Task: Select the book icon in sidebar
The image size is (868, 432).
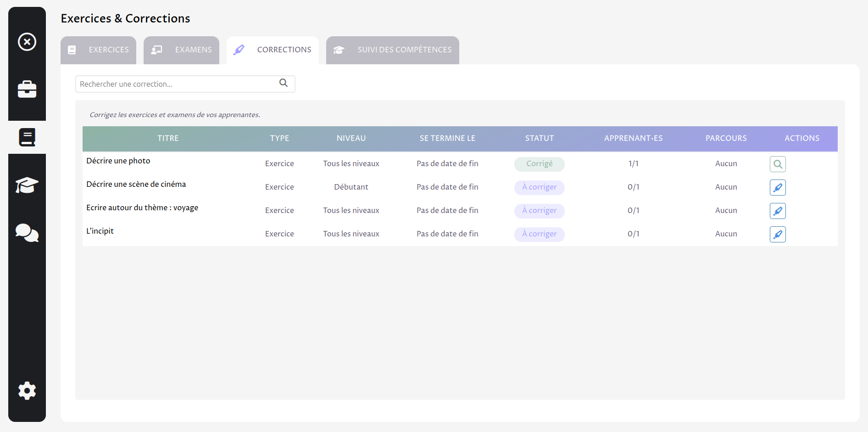Action: tap(27, 137)
